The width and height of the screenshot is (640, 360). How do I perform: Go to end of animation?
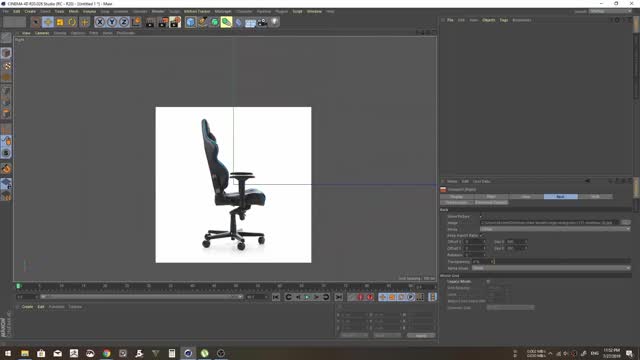[x=339, y=297]
